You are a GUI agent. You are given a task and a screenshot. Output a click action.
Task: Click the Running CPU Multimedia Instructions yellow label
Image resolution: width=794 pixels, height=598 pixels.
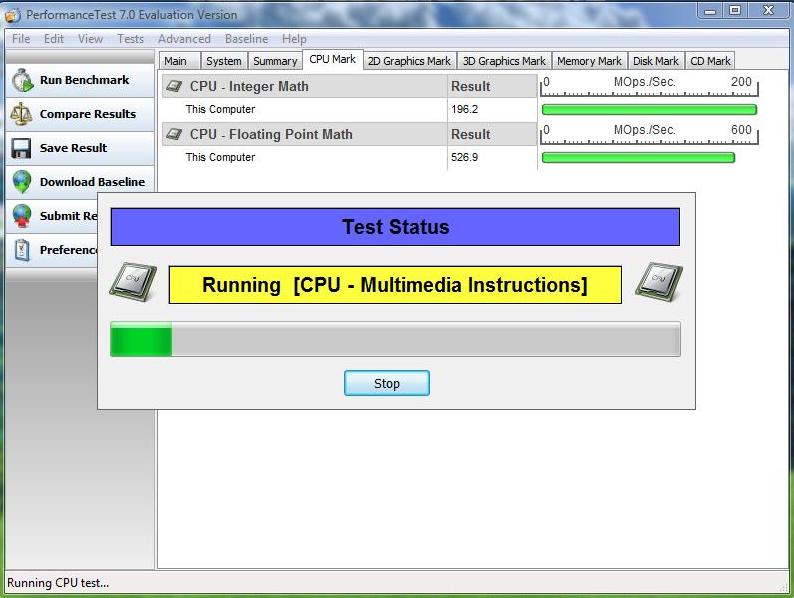click(x=395, y=285)
